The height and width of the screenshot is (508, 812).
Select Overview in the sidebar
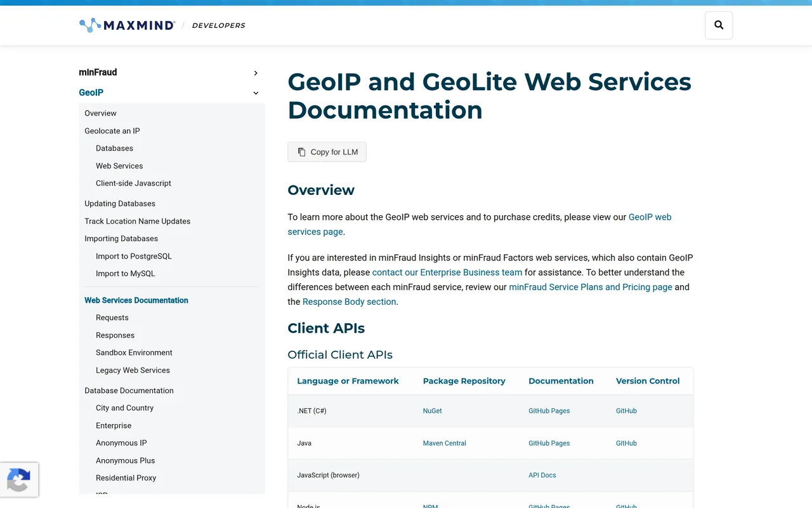(100, 113)
